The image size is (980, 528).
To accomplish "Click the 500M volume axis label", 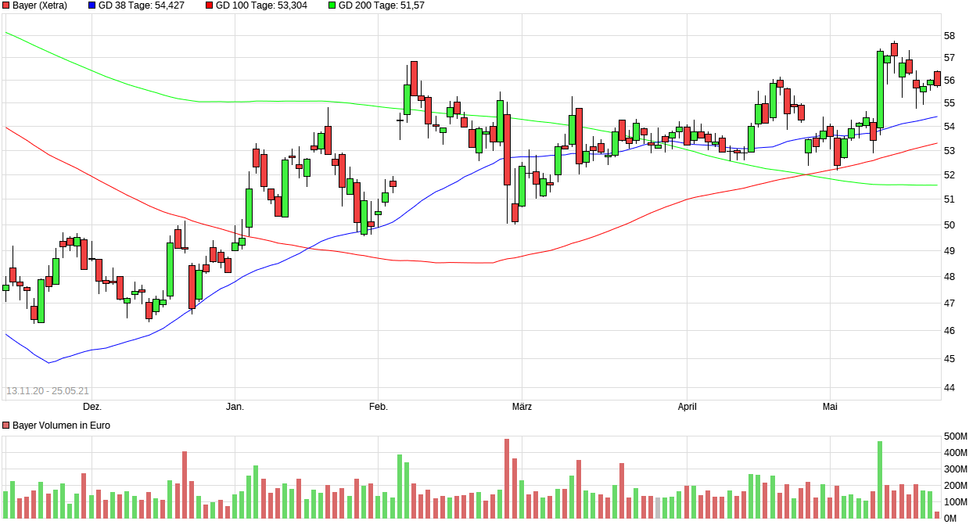I will (x=956, y=436).
